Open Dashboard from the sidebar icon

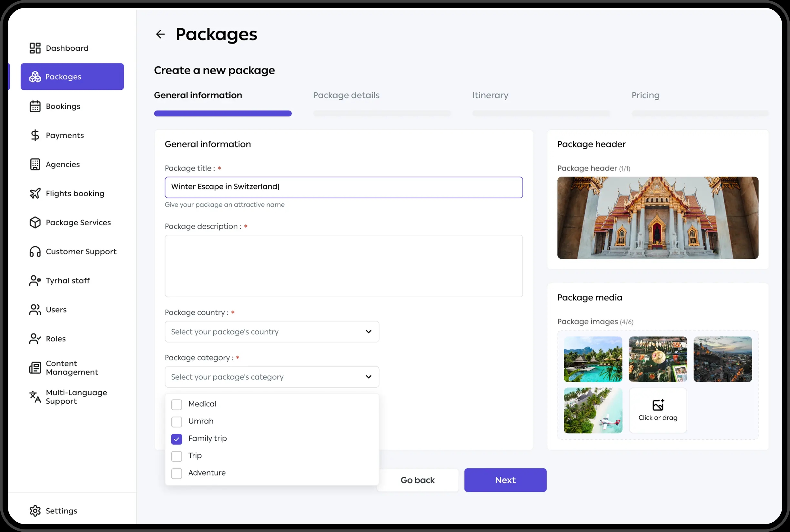35,48
